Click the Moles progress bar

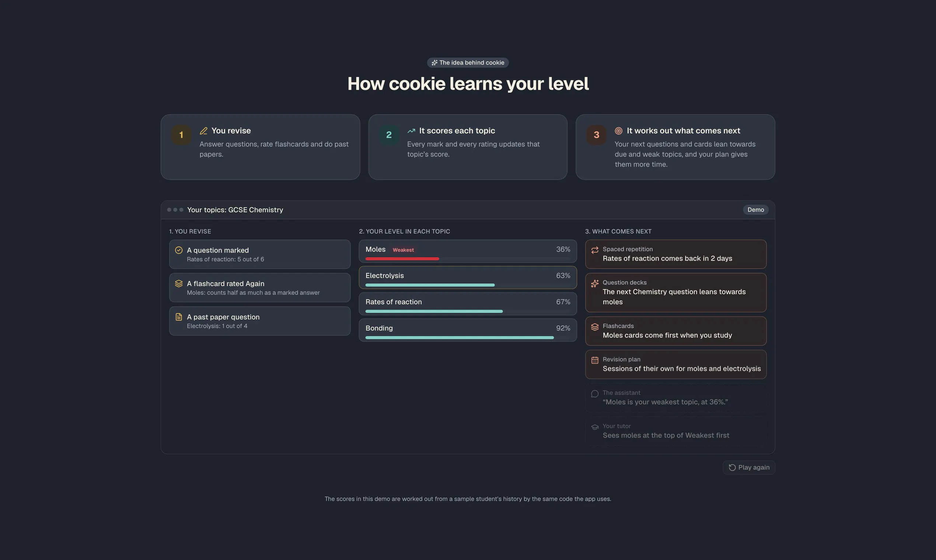tap(468, 259)
